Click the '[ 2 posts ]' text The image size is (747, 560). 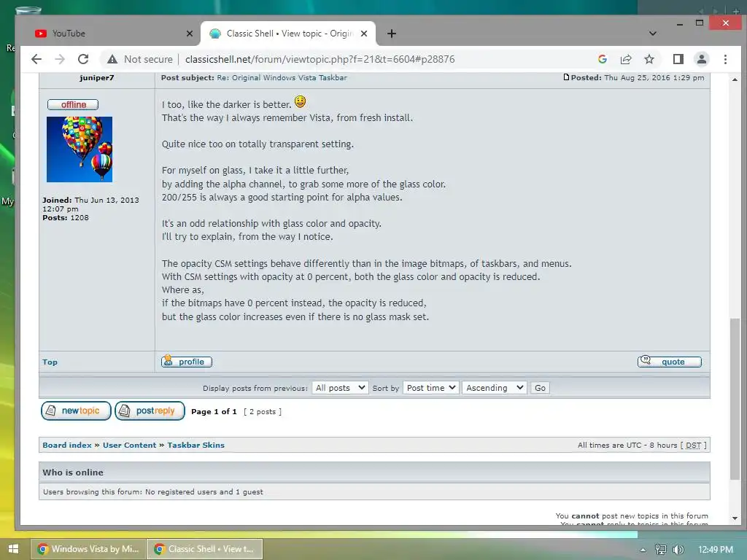pos(263,411)
